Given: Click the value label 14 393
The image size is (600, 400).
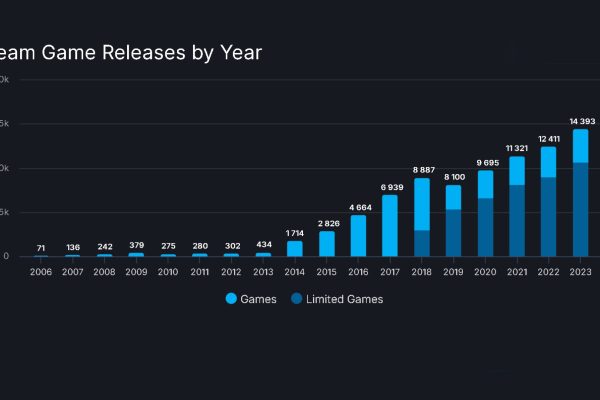Looking at the screenshot, I should 582,121.
